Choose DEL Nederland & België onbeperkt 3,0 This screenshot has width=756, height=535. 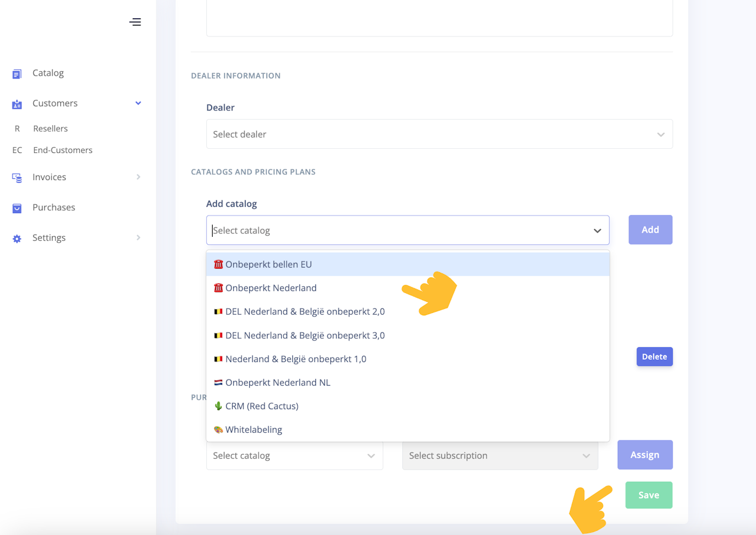click(x=408, y=335)
